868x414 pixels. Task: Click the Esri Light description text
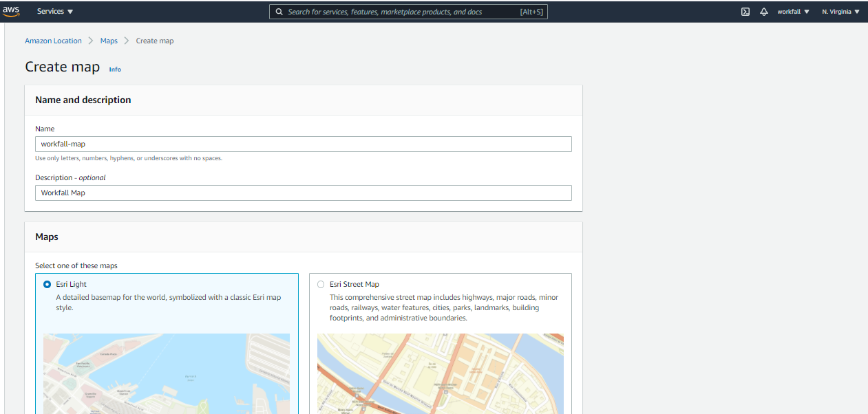pos(169,303)
